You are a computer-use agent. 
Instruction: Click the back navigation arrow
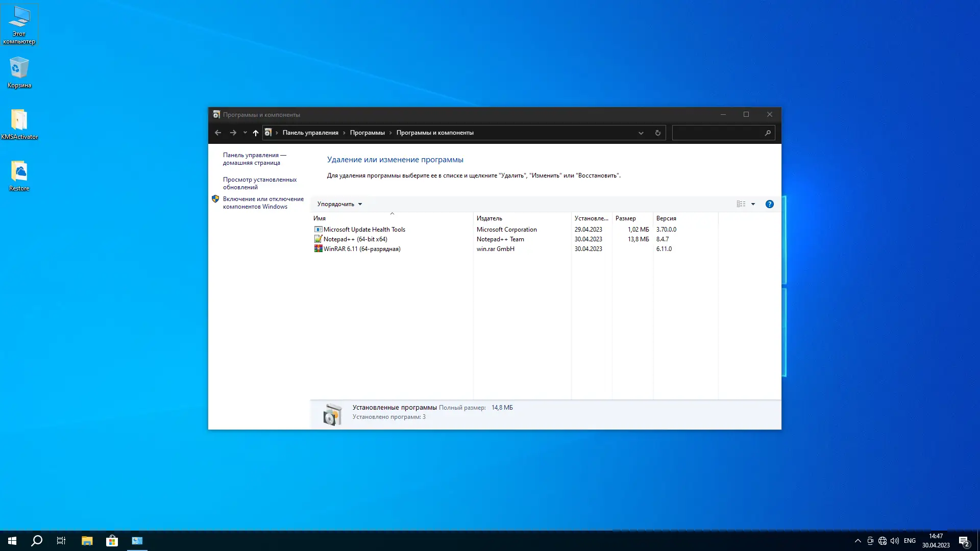tap(218, 133)
